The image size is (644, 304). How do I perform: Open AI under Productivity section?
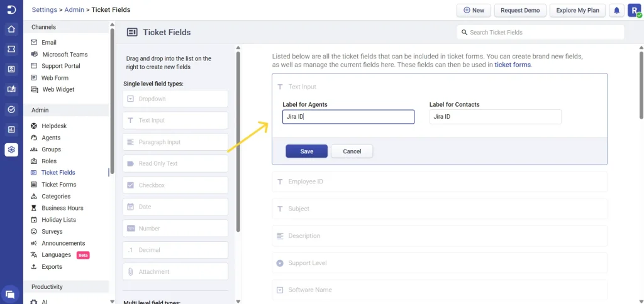(45, 301)
